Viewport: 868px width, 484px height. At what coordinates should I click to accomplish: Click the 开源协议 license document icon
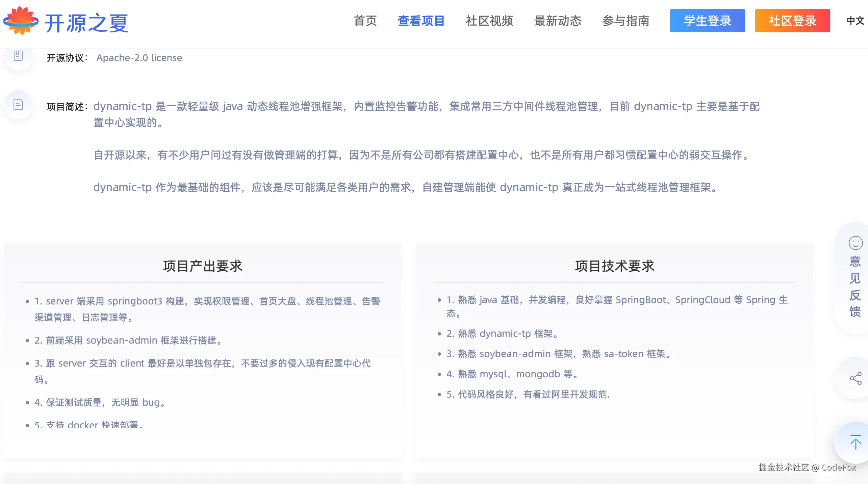click(18, 56)
